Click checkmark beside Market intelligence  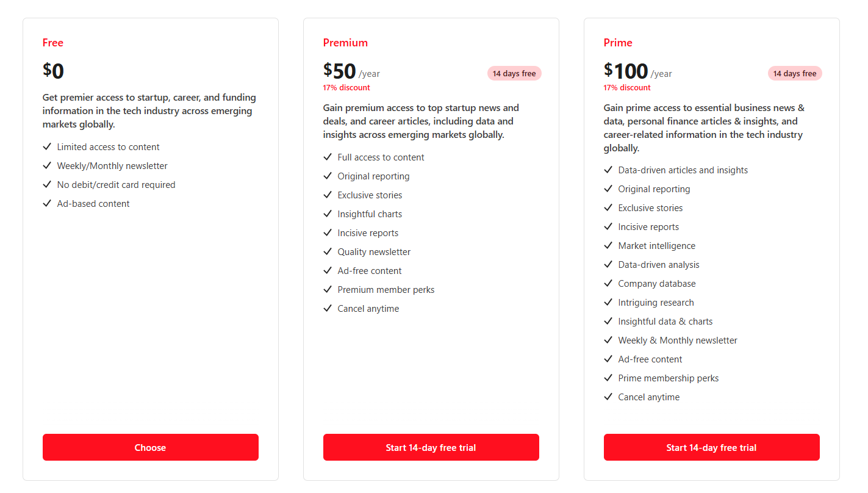point(608,246)
